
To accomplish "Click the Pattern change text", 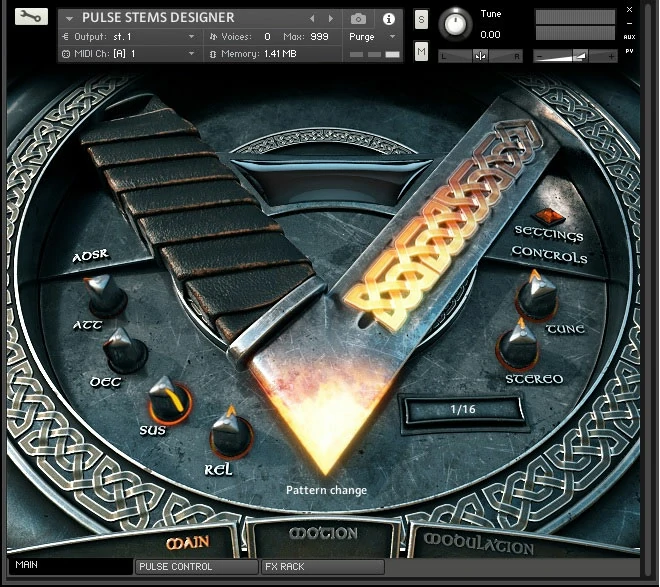I will point(326,490).
